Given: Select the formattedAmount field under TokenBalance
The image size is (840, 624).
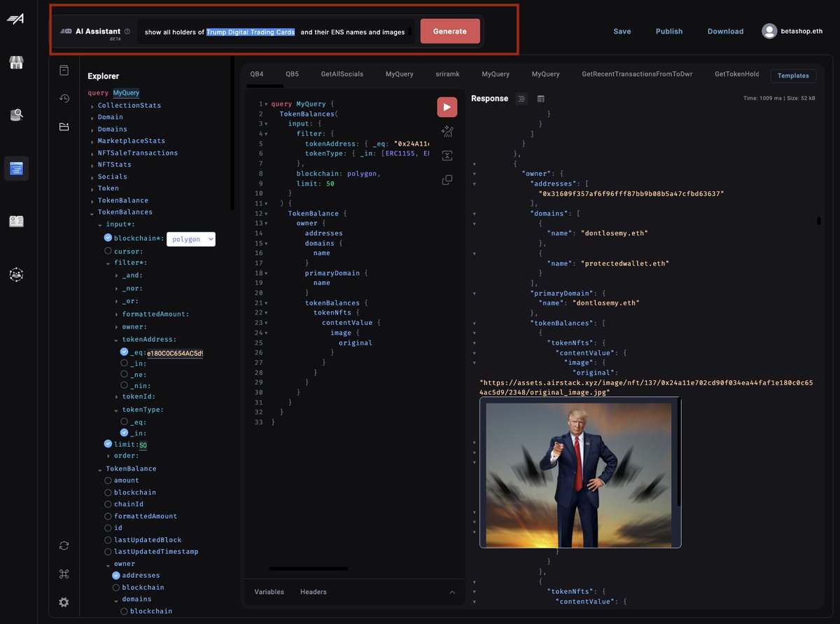Looking at the screenshot, I should click(x=108, y=516).
